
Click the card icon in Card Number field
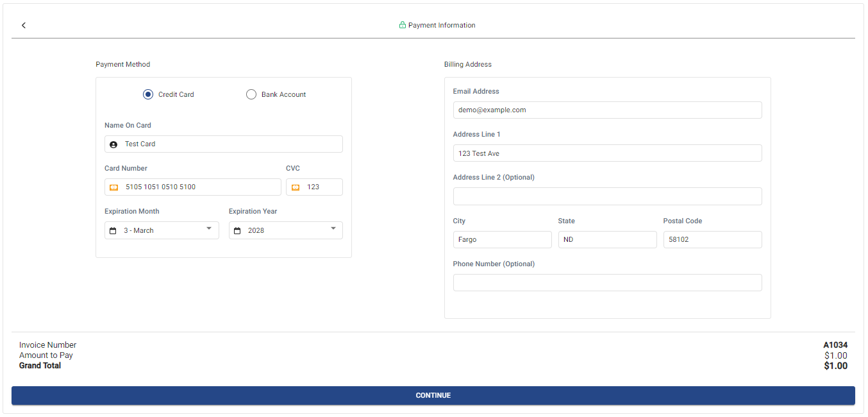pos(113,187)
